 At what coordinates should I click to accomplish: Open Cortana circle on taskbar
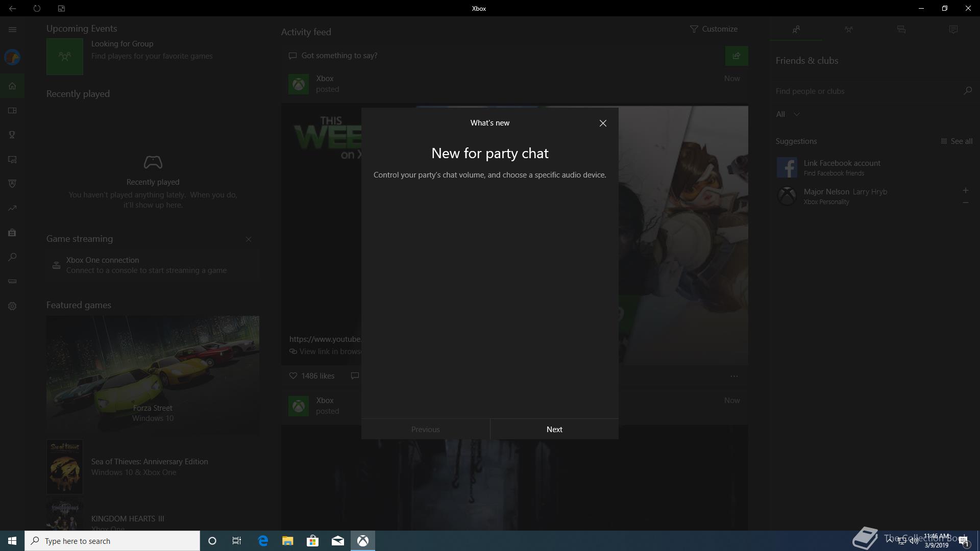click(212, 541)
